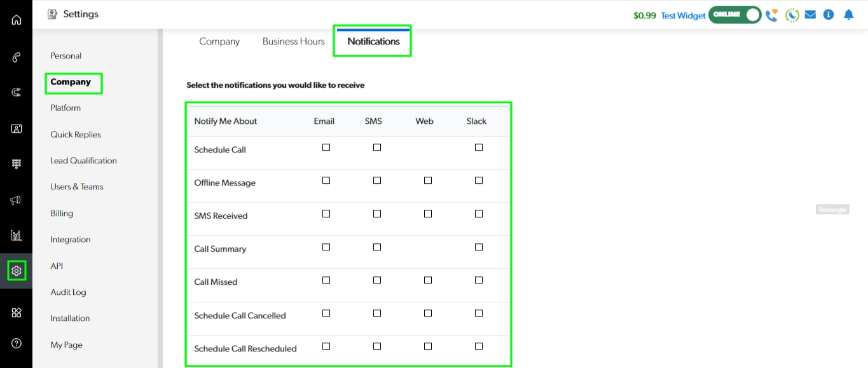Click the bell notifications icon in header
This screenshot has height=368, width=868.
pos(848,15)
